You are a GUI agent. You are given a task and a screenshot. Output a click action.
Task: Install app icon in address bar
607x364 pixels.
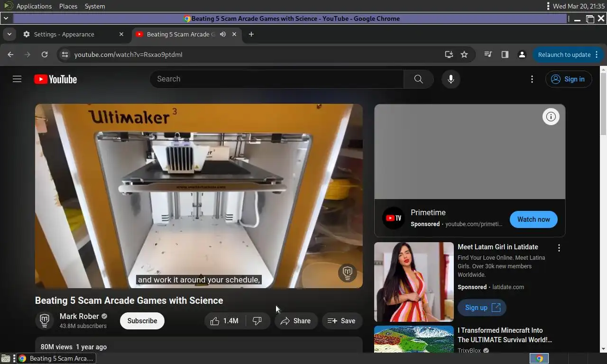click(449, 55)
